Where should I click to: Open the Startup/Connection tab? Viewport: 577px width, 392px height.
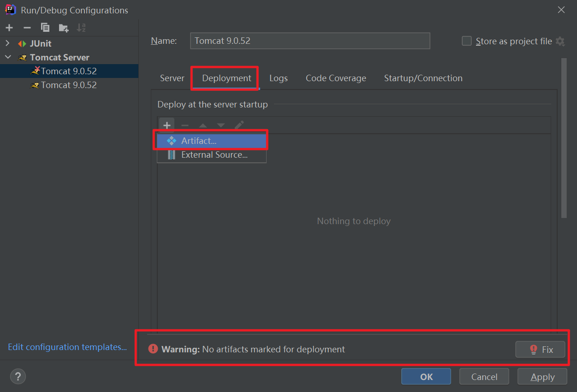[x=423, y=78]
